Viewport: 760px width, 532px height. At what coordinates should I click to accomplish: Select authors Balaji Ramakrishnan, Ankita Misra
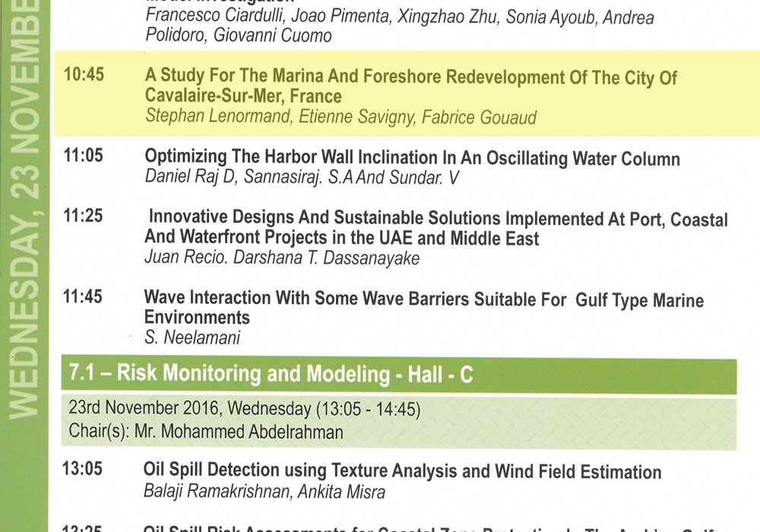click(264, 491)
